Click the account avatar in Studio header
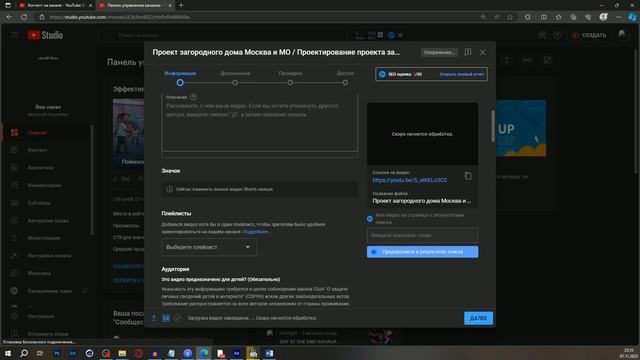Image resolution: width=640 pixels, height=360 pixels. pos(622,35)
